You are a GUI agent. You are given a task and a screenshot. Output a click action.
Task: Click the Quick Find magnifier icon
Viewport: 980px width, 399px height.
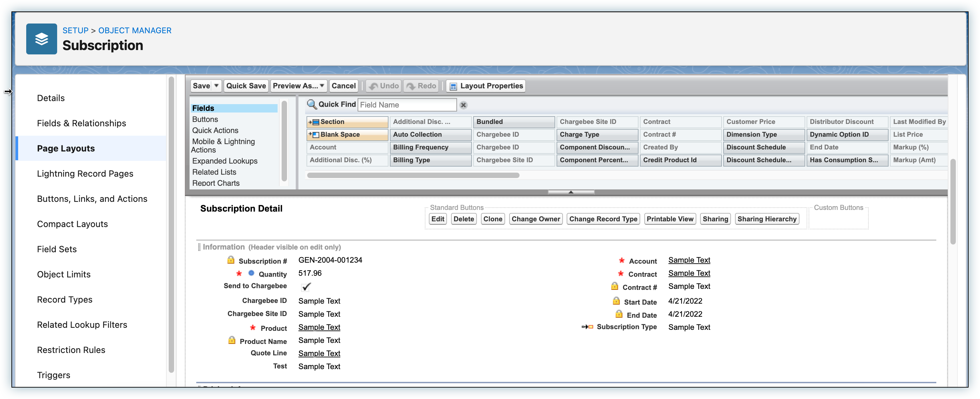point(312,104)
